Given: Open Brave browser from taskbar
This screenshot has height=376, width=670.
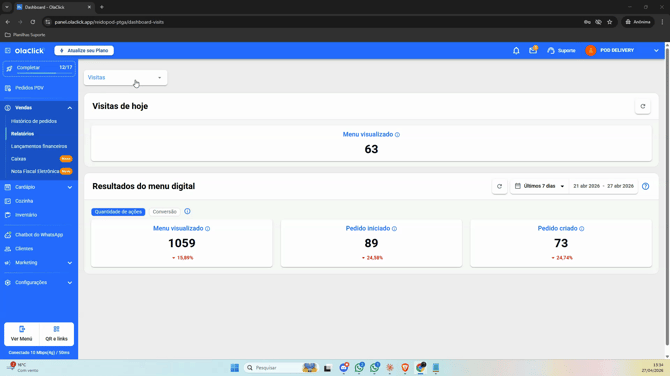Looking at the screenshot, I should click(x=405, y=368).
